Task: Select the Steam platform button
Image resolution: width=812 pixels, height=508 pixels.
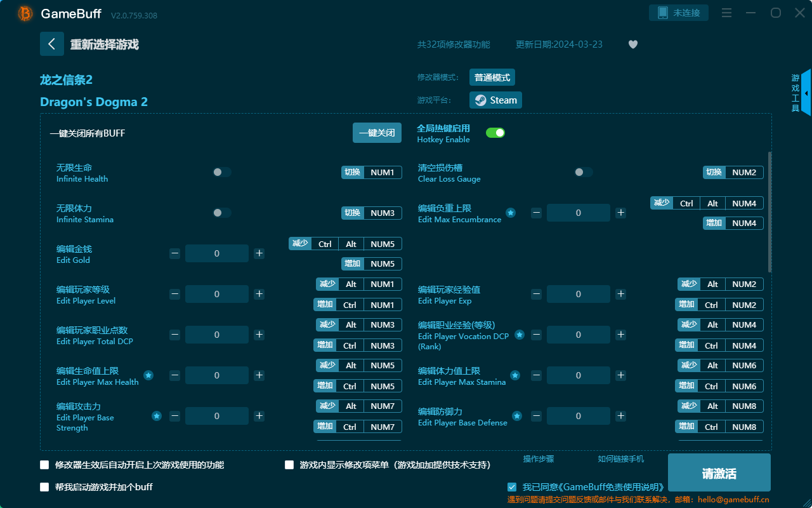Action: 495,100
